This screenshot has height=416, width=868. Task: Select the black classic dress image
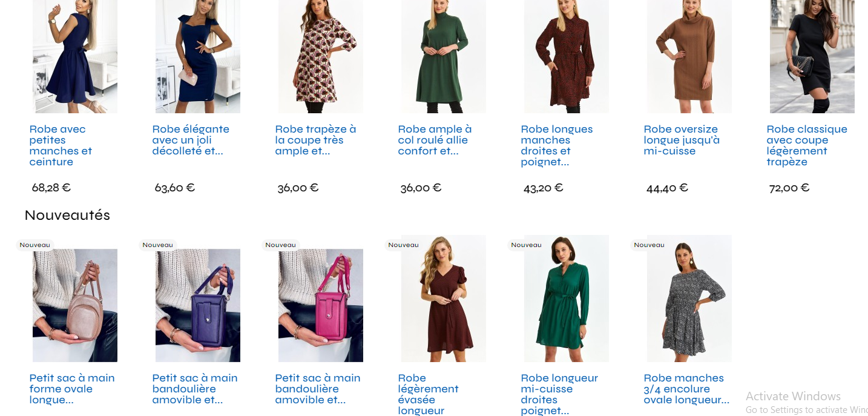click(x=812, y=56)
